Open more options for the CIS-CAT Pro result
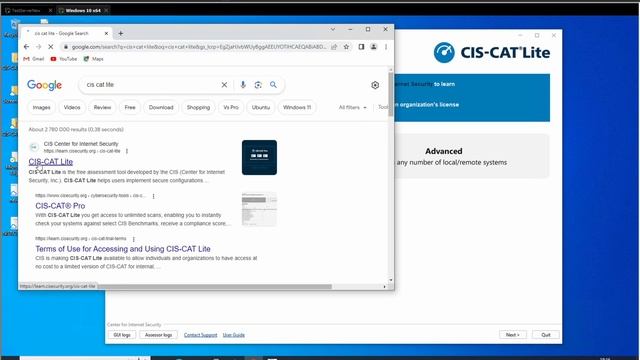The height and width of the screenshot is (360, 640). coord(153,196)
